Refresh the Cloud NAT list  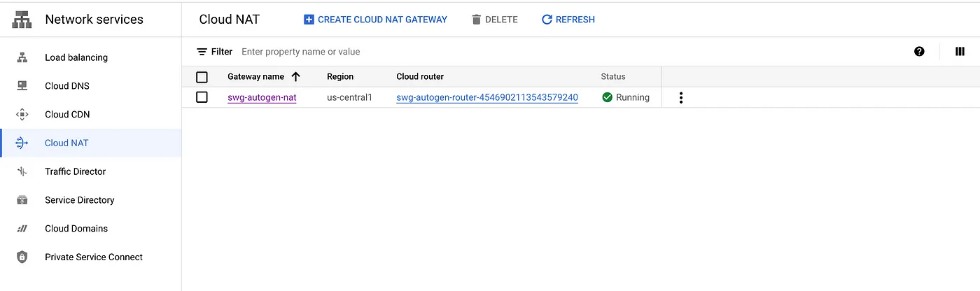click(x=568, y=20)
